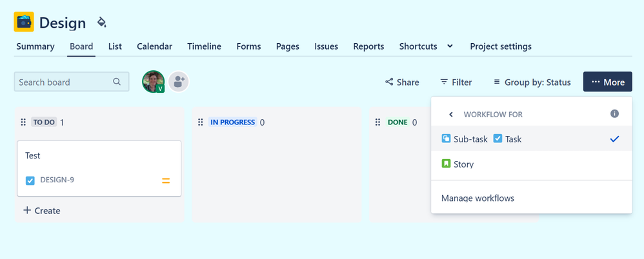The image size is (644, 259).
Task: Switch to the Issues tab
Action: pos(326,46)
